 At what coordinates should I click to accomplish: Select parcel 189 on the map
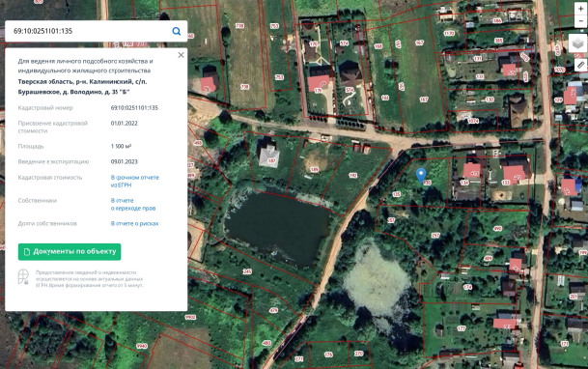[x=314, y=169]
